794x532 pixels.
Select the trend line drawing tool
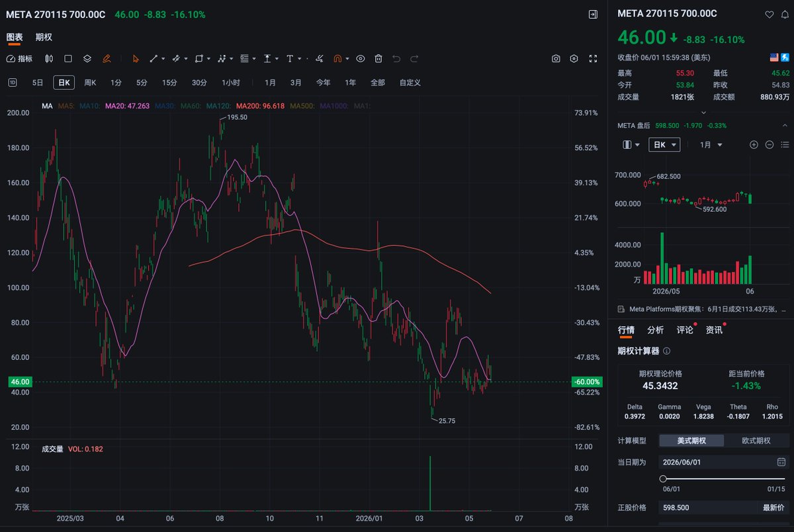point(154,58)
